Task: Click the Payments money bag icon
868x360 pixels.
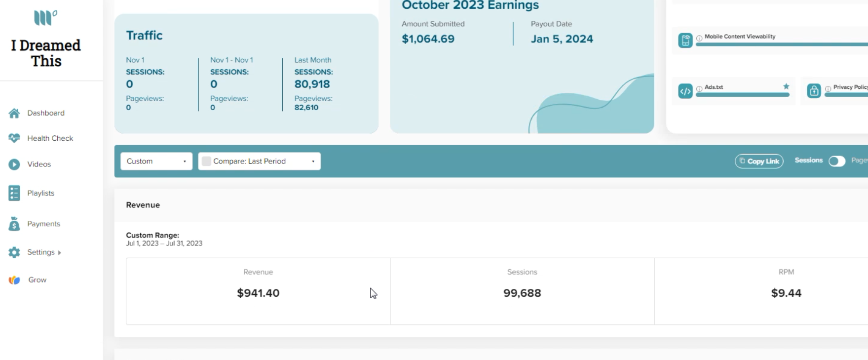Action: click(x=14, y=224)
